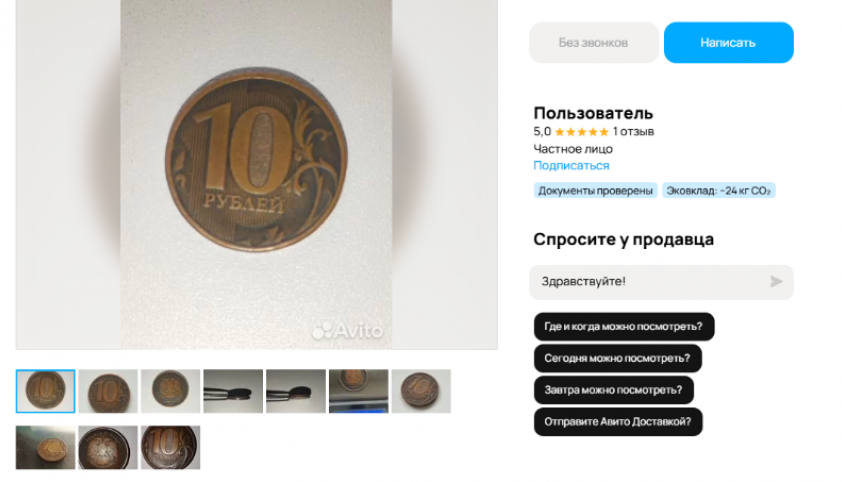Select the seventh thumbnail in the top row

[x=421, y=391]
